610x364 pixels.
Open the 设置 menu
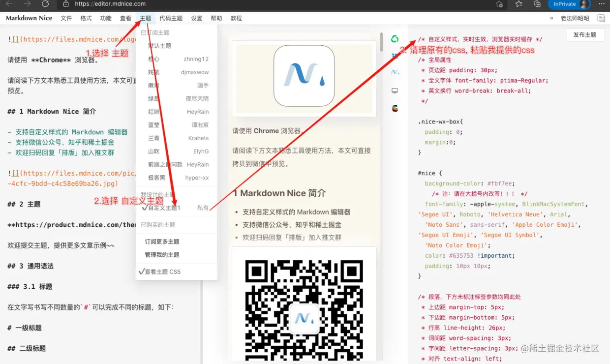coord(196,18)
